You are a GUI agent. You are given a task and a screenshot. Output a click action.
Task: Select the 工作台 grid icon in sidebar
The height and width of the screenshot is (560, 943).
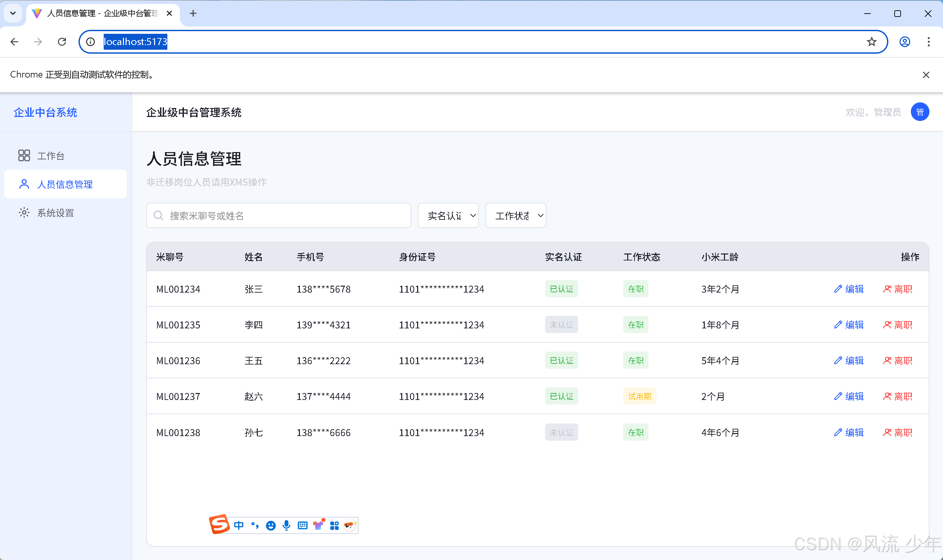coord(24,155)
